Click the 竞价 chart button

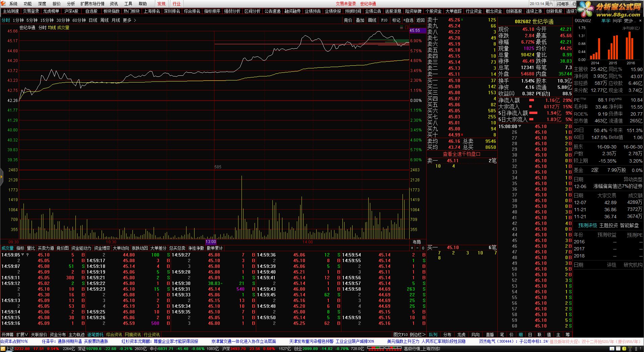(348, 20)
